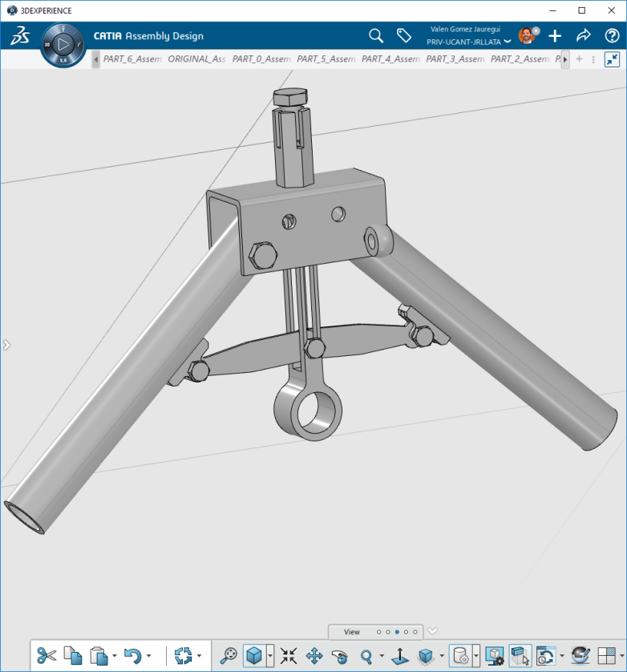Expand the Undo dropdown arrow
The image size is (627, 672).
coord(148,656)
